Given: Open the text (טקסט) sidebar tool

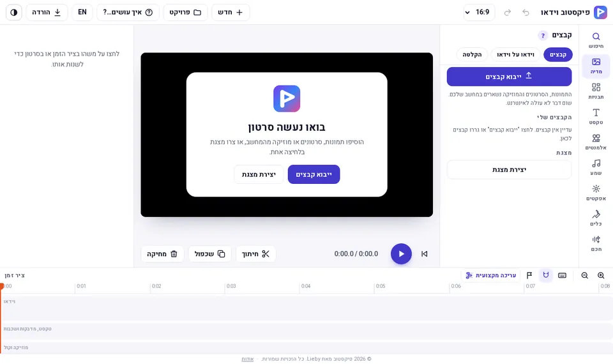Looking at the screenshot, I should coord(596,116).
